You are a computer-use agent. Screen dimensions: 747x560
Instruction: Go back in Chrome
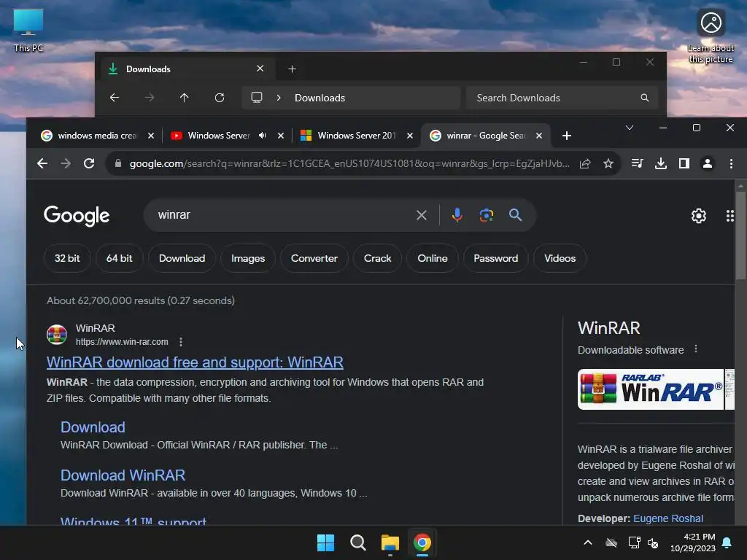coord(42,163)
